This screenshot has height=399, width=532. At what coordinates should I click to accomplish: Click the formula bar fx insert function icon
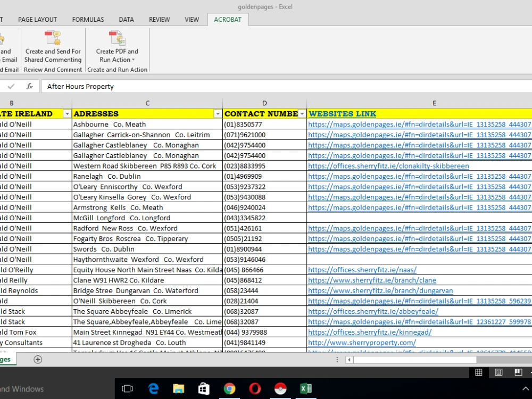tap(29, 87)
